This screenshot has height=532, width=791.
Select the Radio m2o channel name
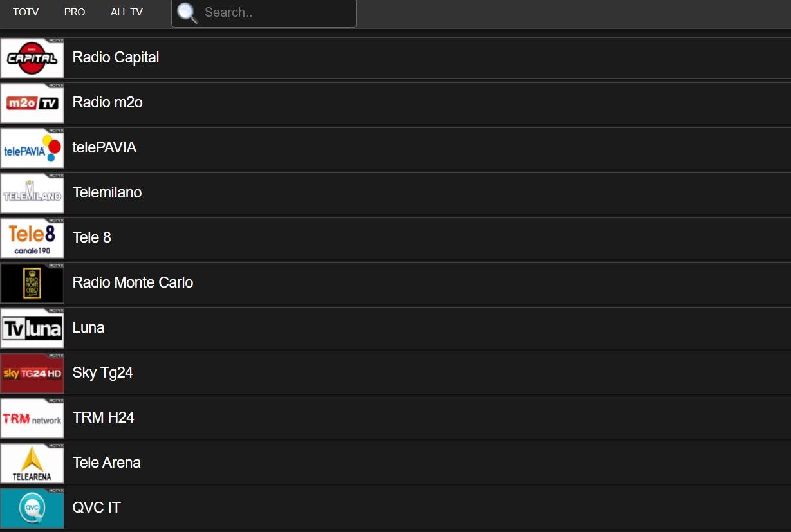(x=107, y=102)
